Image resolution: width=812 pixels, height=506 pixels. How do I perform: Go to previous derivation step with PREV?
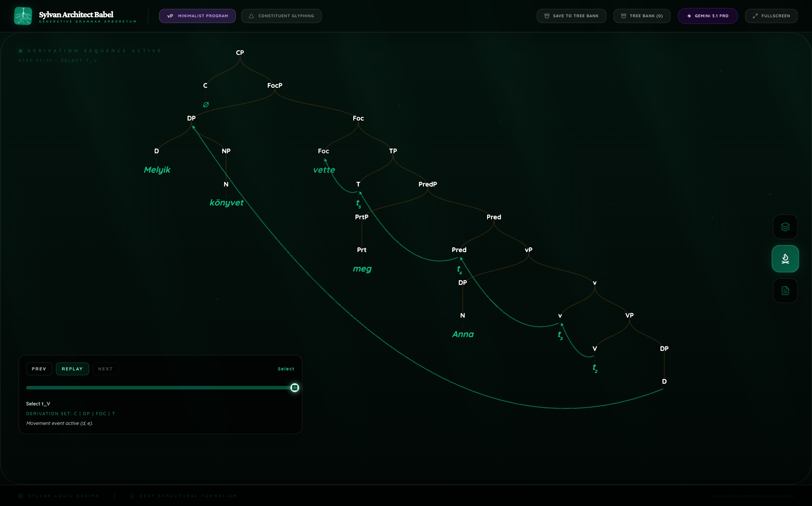click(39, 369)
